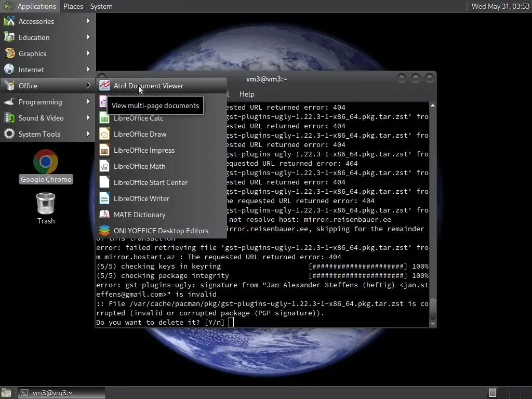Open Atril Document Viewer entry
The height and width of the screenshot is (399, 532).
(x=161, y=86)
